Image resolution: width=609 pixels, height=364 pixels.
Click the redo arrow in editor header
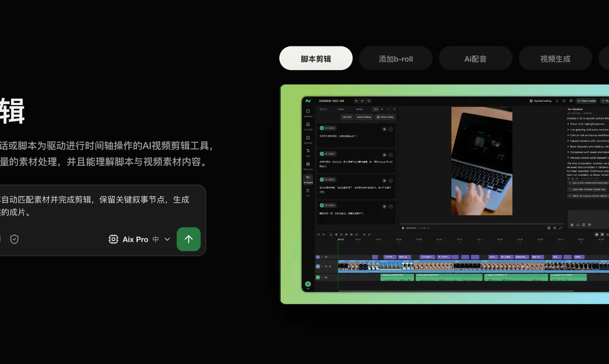click(363, 101)
